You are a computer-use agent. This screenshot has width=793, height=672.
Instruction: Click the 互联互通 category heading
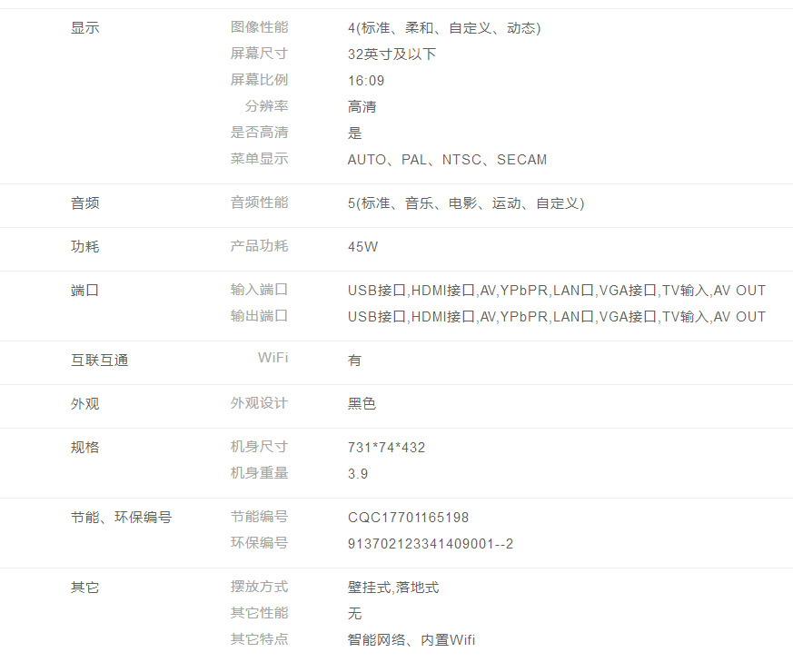point(99,361)
